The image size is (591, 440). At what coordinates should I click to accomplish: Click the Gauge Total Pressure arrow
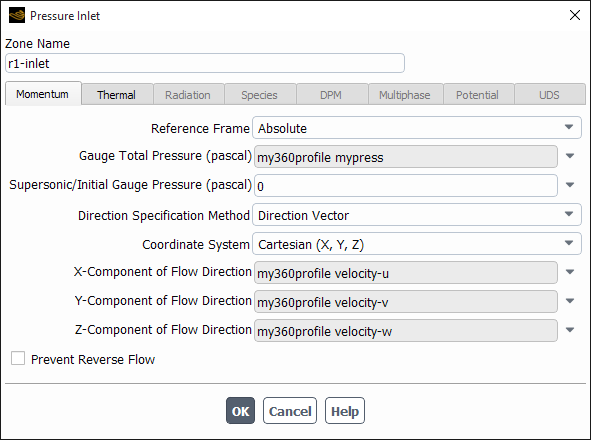pyautogui.click(x=570, y=156)
